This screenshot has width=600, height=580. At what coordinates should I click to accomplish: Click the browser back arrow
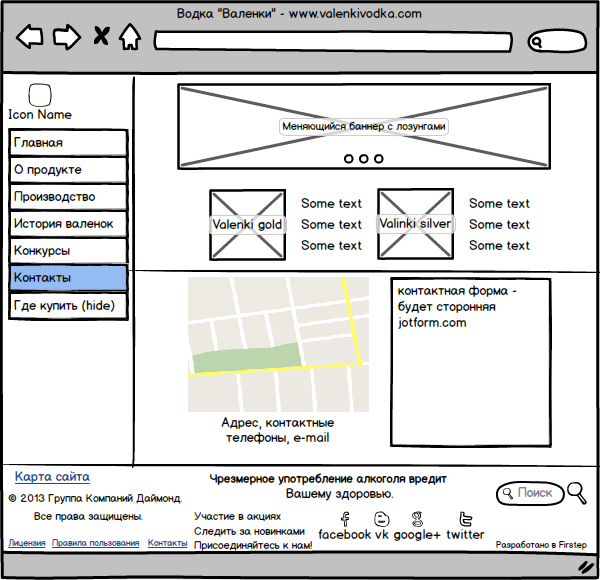tap(29, 36)
